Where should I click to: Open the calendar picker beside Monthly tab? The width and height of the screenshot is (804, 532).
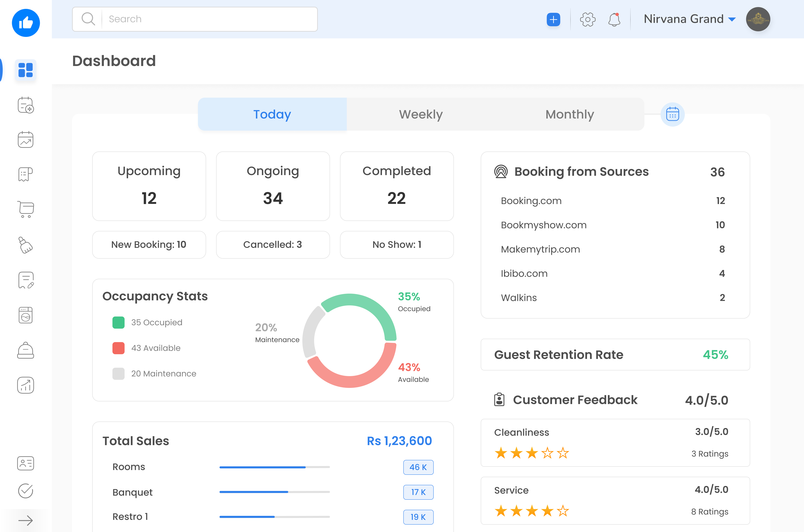click(672, 114)
